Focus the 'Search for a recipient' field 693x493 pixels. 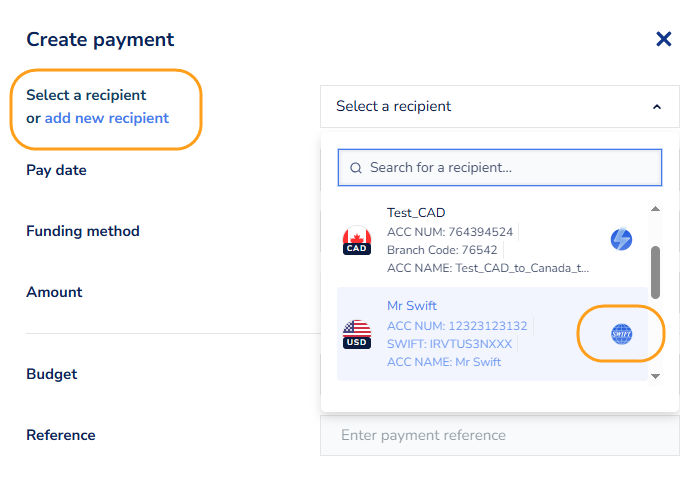click(510, 168)
